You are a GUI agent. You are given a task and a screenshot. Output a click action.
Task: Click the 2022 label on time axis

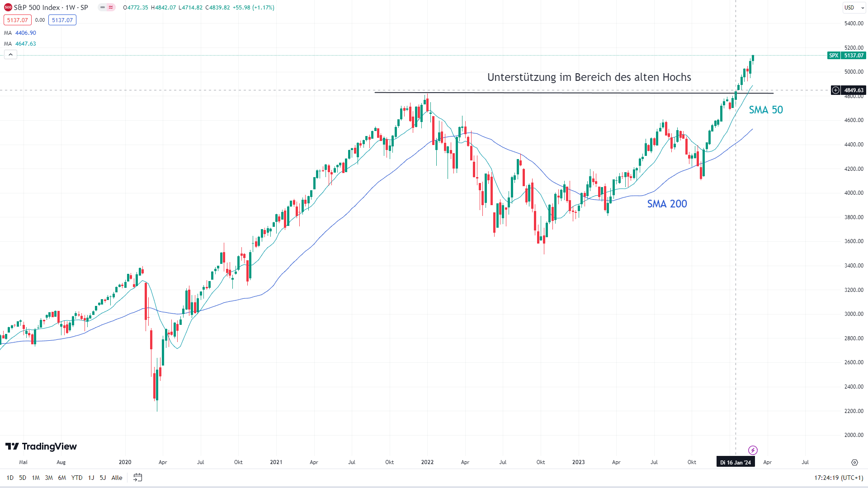427,462
